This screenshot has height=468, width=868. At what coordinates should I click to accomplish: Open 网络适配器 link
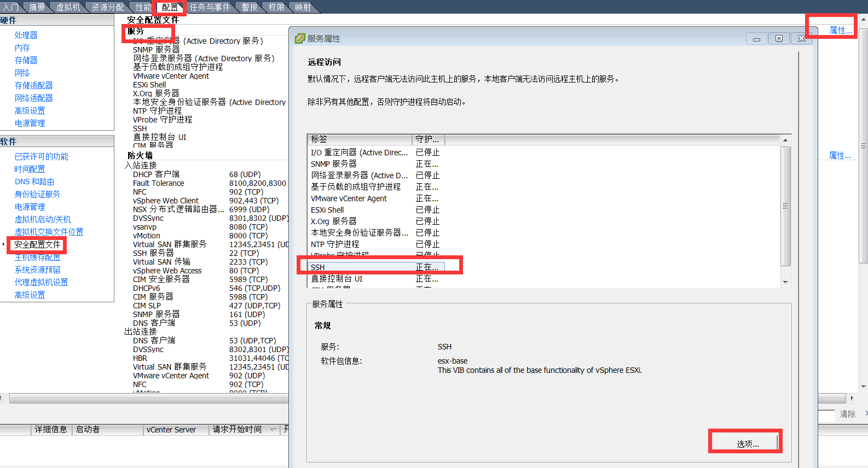point(34,98)
